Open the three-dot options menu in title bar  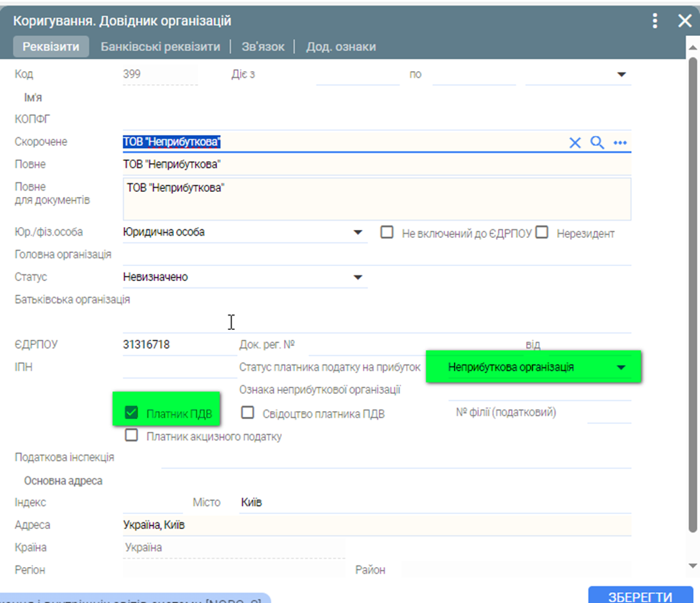coord(655,21)
